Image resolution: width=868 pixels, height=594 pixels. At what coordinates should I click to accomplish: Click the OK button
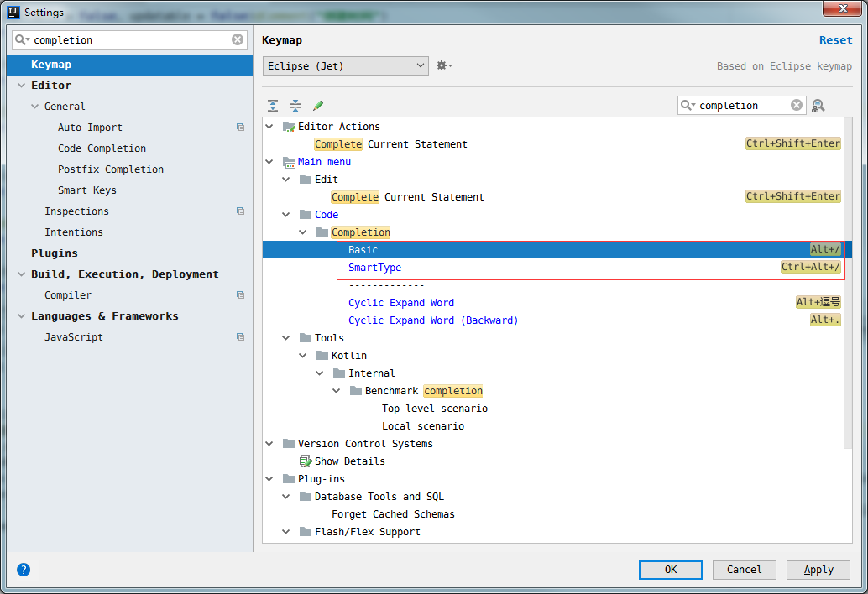point(671,570)
